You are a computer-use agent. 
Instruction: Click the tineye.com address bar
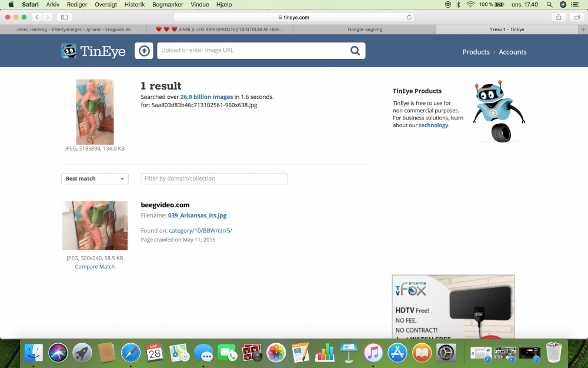click(294, 17)
